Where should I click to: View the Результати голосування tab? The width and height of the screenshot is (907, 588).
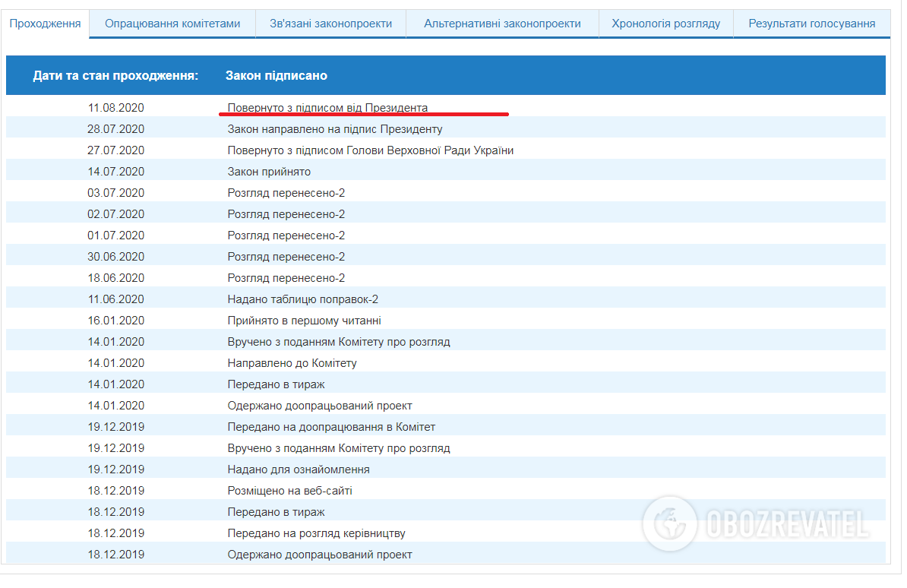click(x=811, y=24)
